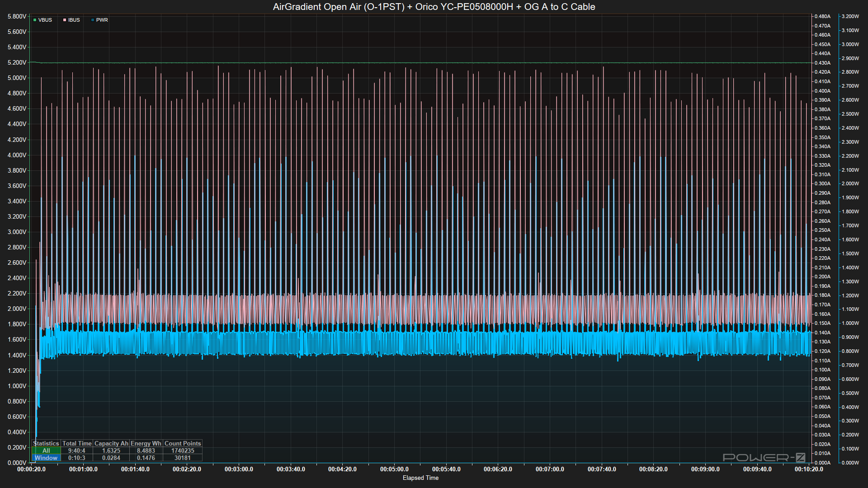Click the total time value '9:40:4'
Screen dimensions: 868x488
tap(77, 450)
